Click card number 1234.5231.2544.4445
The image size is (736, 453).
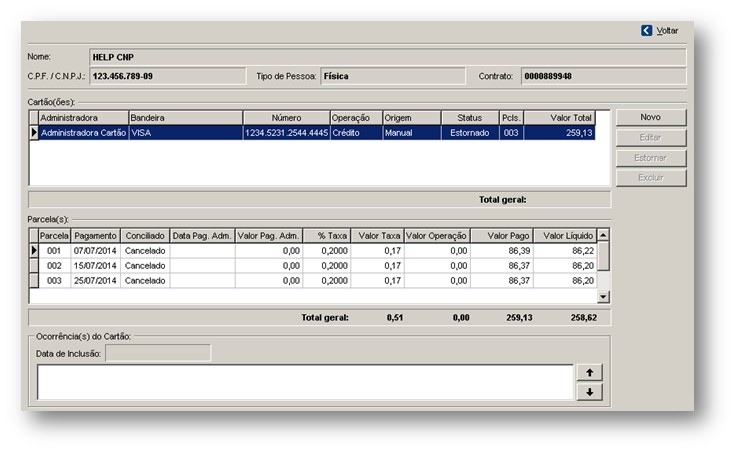[286, 133]
